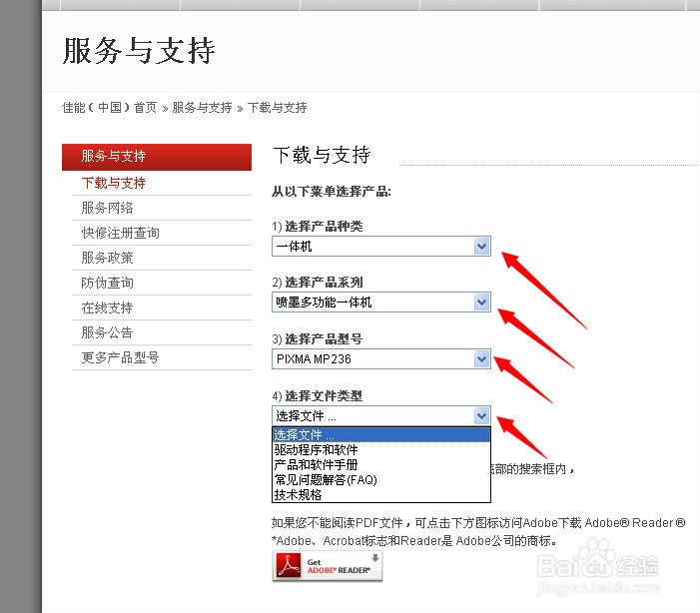The image size is (700, 613).
Task: Click 服务与支持 breadcrumb link
Action: tap(202, 108)
